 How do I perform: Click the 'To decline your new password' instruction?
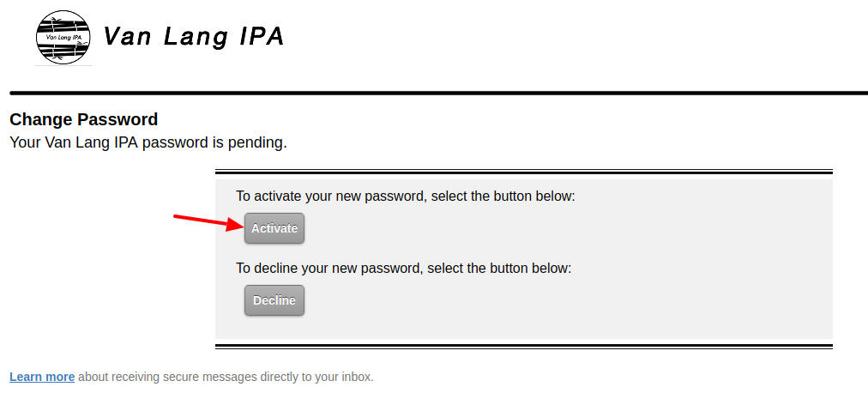[404, 269]
